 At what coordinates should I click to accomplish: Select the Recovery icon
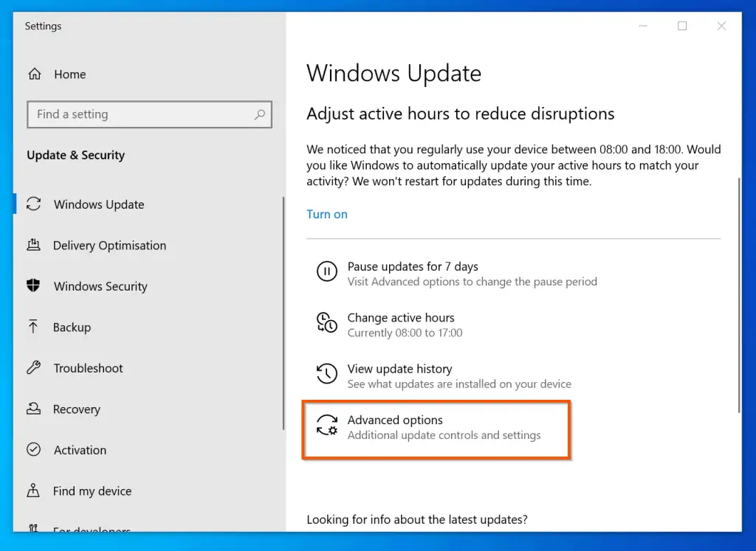34,409
